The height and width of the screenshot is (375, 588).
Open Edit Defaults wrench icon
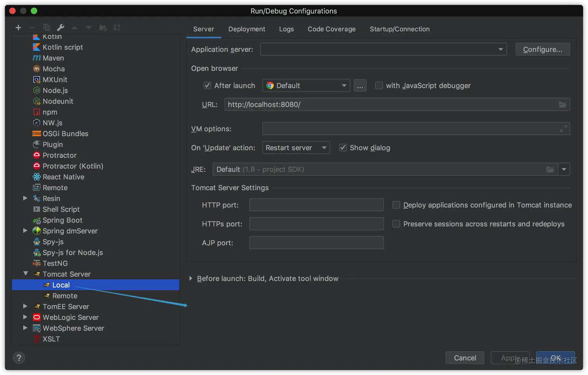point(61,28)
